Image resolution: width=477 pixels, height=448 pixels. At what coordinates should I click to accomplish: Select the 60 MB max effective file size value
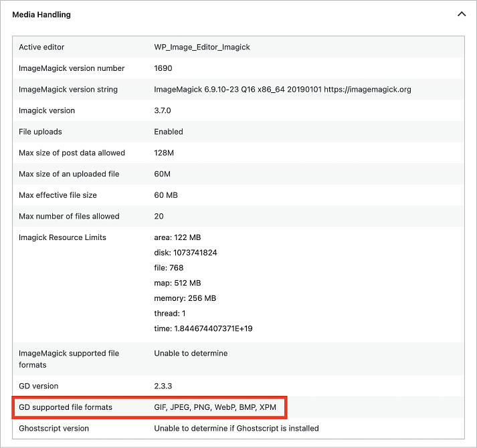pyautogui.click(x=166, y=195)
